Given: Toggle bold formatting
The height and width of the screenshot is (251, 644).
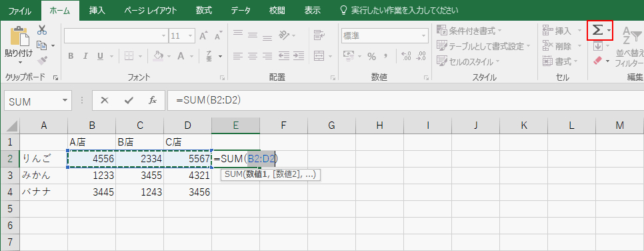Looking at the screenshot, I should pyautogui.click(x=71, y=56).
